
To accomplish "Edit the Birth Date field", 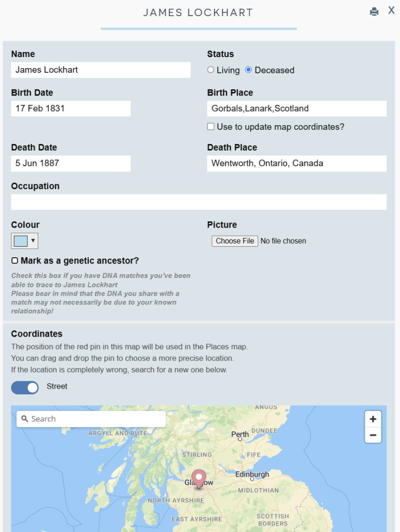I will (x=71, y=109).
